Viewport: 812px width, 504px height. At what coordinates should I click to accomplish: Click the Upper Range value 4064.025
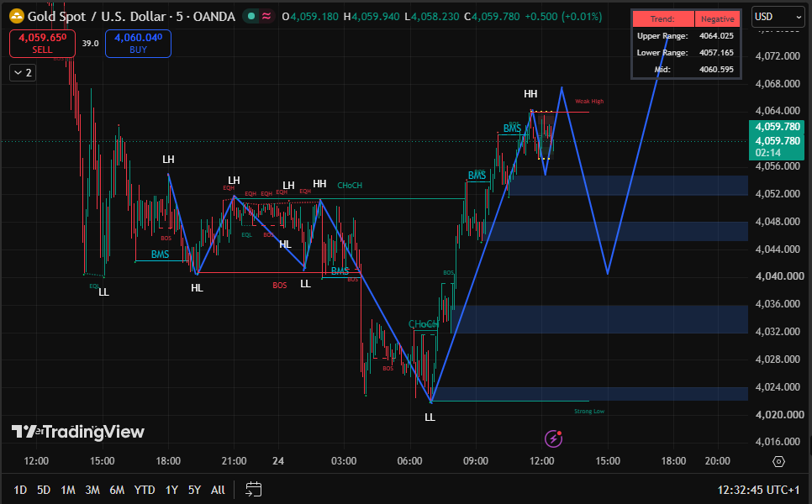point(716,36)
